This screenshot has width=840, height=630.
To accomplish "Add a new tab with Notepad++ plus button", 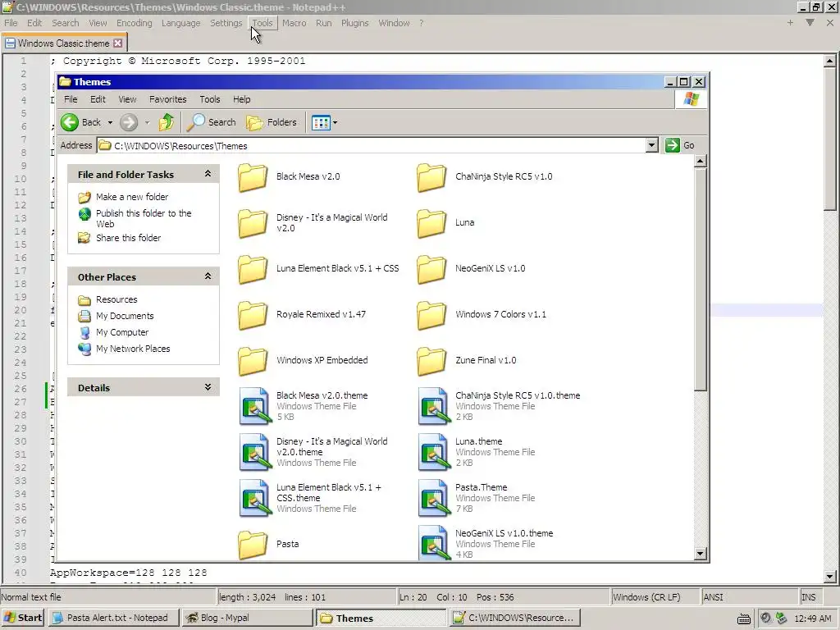I will click(790, 22).
